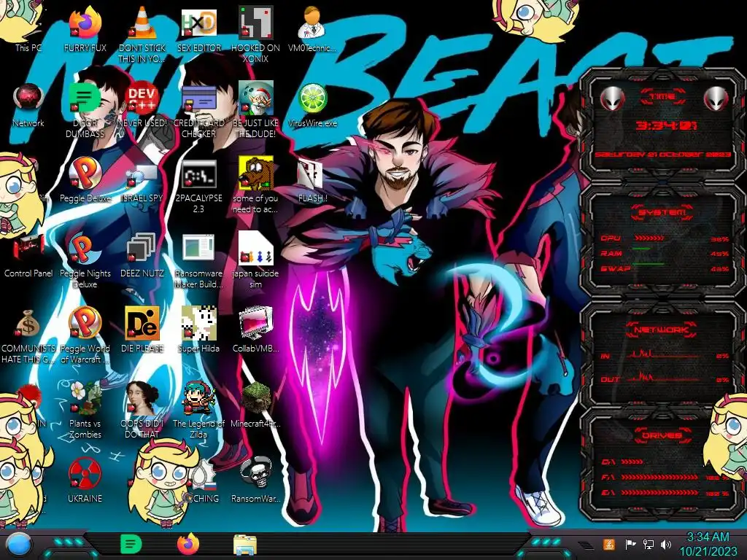Open File Explorer from the taskbar

pos(245,545)
